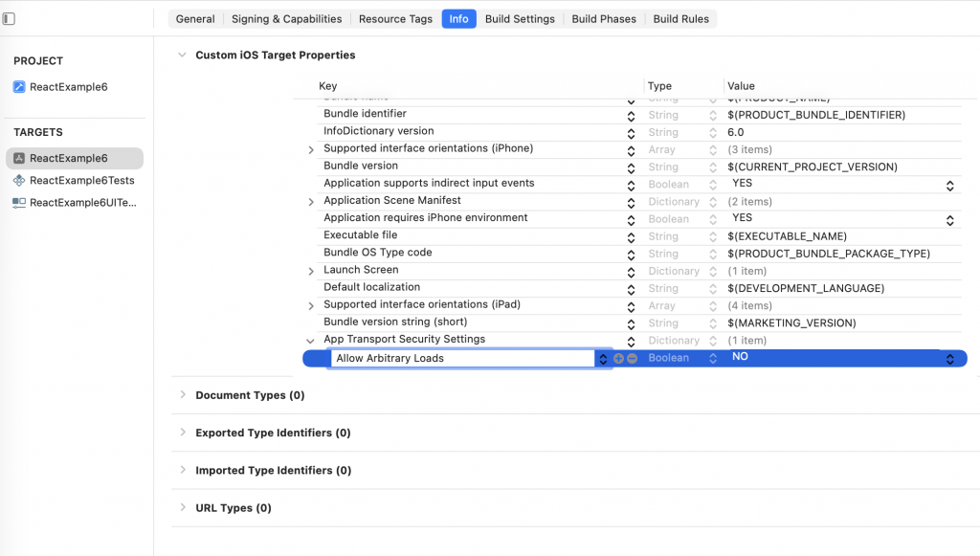Click the plus icon beside Allow Arbitrary Loads

(618, 359)
